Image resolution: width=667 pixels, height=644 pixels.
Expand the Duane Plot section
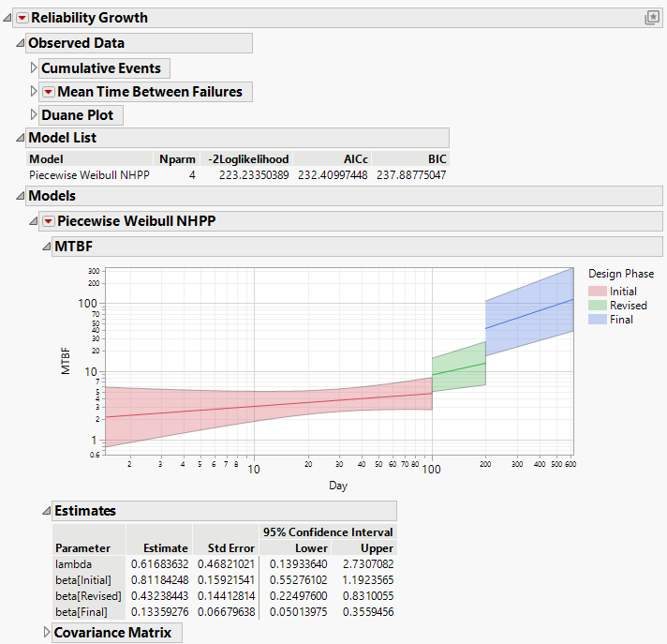click(34, 115)
